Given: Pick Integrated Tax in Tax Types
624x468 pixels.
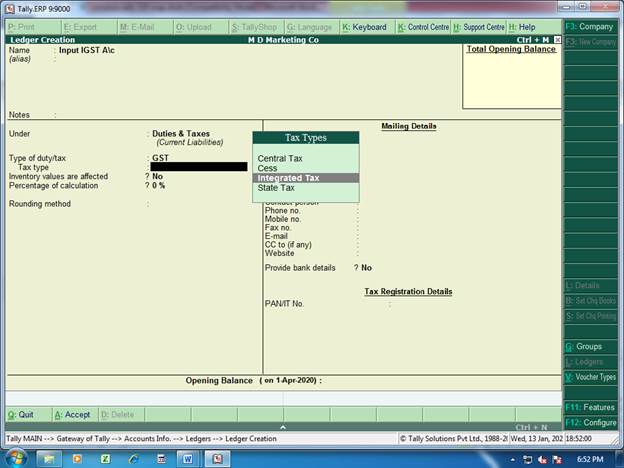Looking at the screenshot, I should coord(306,178).
